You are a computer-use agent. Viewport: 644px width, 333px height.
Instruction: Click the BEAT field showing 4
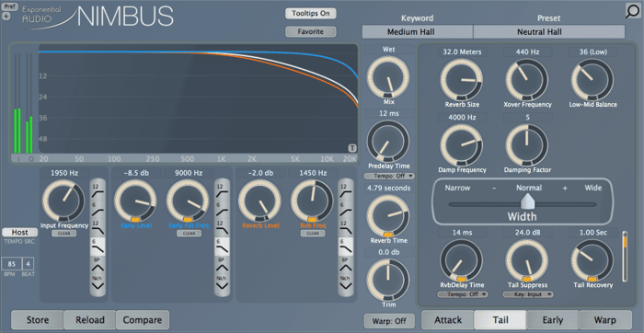29,264
